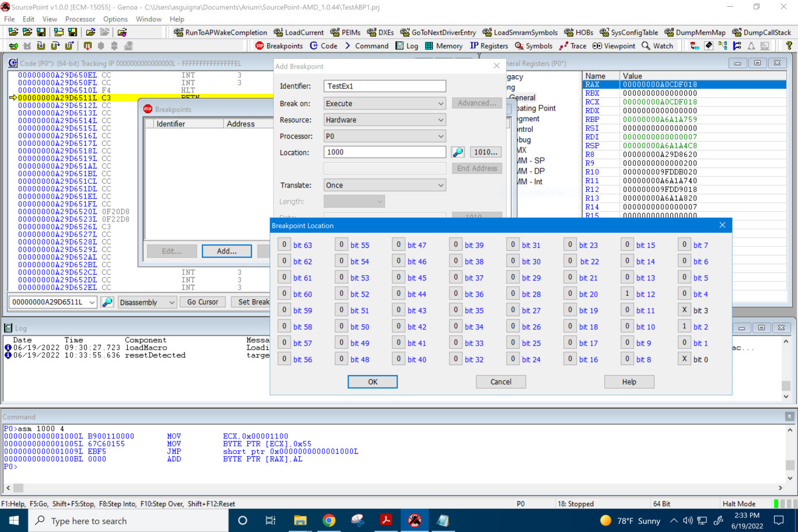Image resolution: width=798 pixels, height=532 pixels.
Task: Click the Add button in Breakpoints window
Action: [227, 251]
